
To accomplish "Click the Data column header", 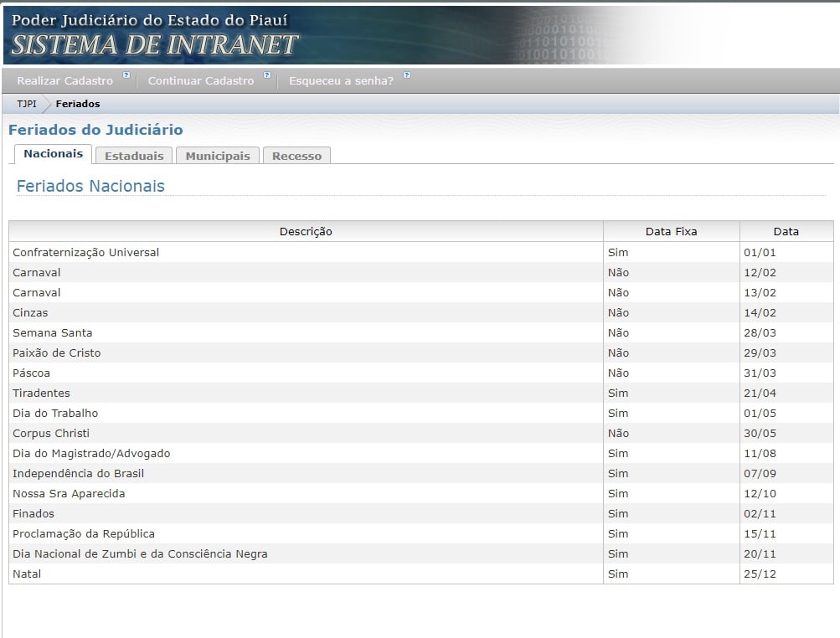I will [x=786, y=232].
